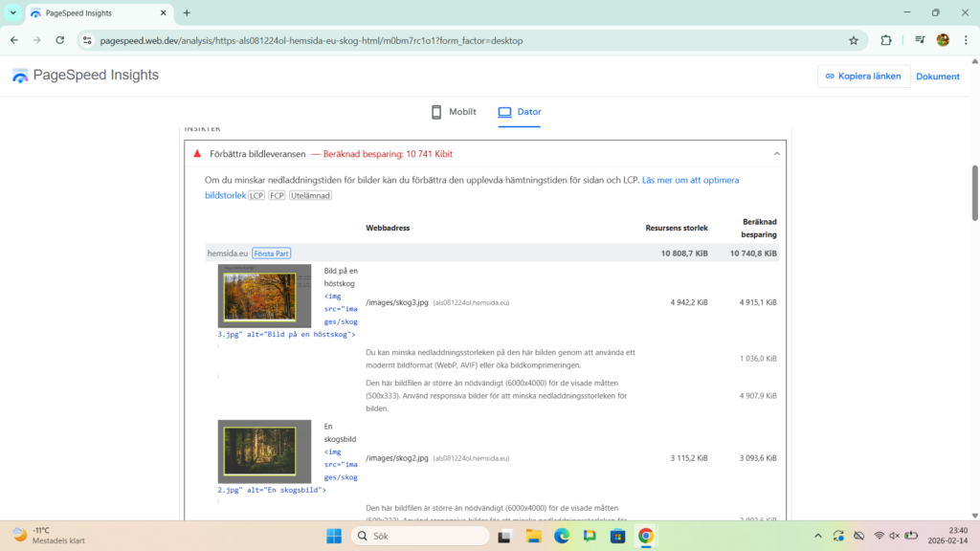Go back to previous page
This screenshot has height=551, width=980.
pos(14,40)
